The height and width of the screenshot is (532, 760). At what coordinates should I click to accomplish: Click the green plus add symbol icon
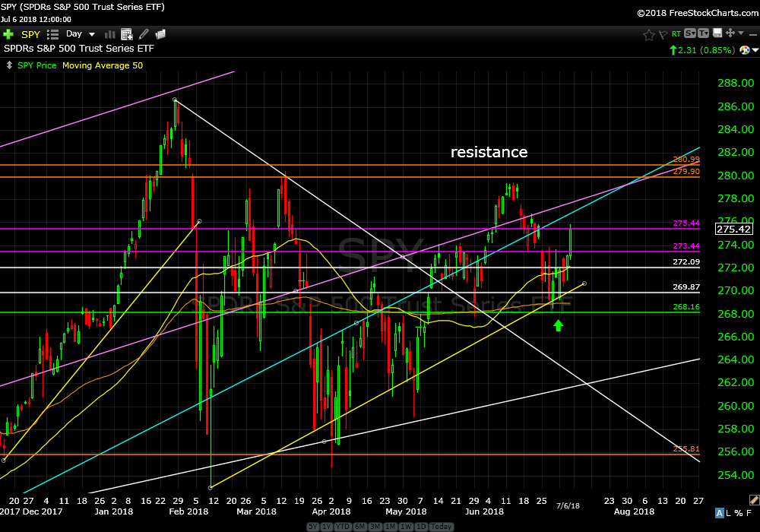tap(8, 34)
